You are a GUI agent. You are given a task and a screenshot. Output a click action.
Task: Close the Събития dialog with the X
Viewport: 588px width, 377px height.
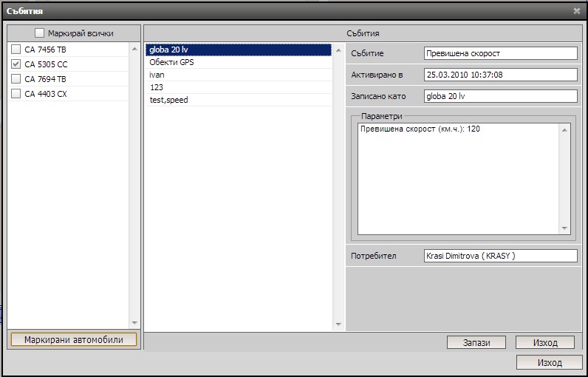(577, 11)
